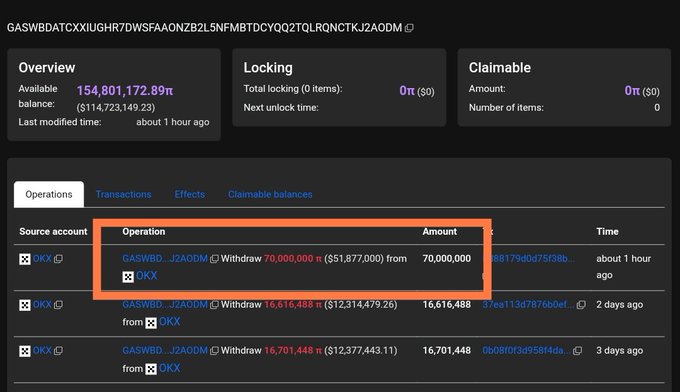Click the amount 16,616,488 cell
The width and height of the screenshot is (680, 392).
pyautogui.click(x=447, y=304)
